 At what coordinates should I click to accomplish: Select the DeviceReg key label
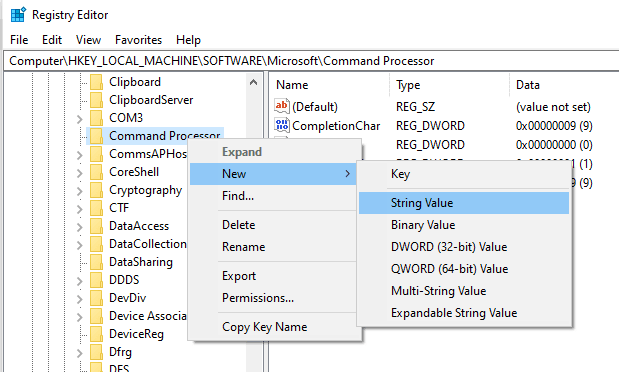click(136, 334)
